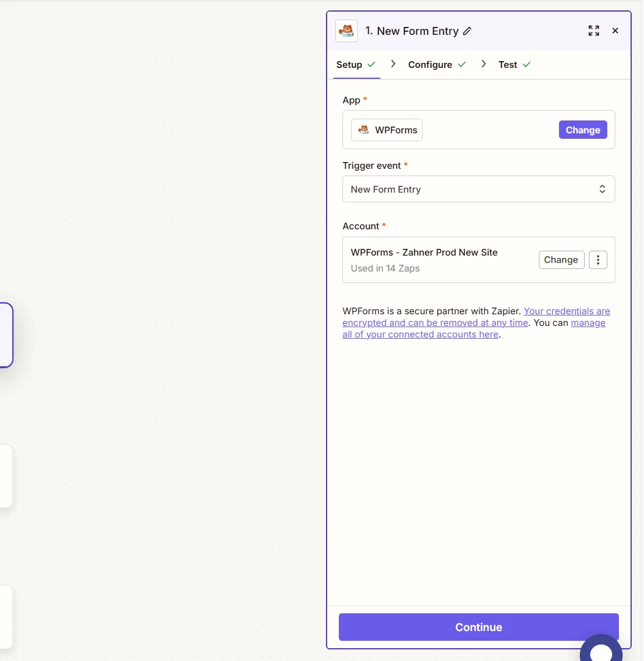
Task: Click the Test green checkmark
Action: click(x=527, y=64)
